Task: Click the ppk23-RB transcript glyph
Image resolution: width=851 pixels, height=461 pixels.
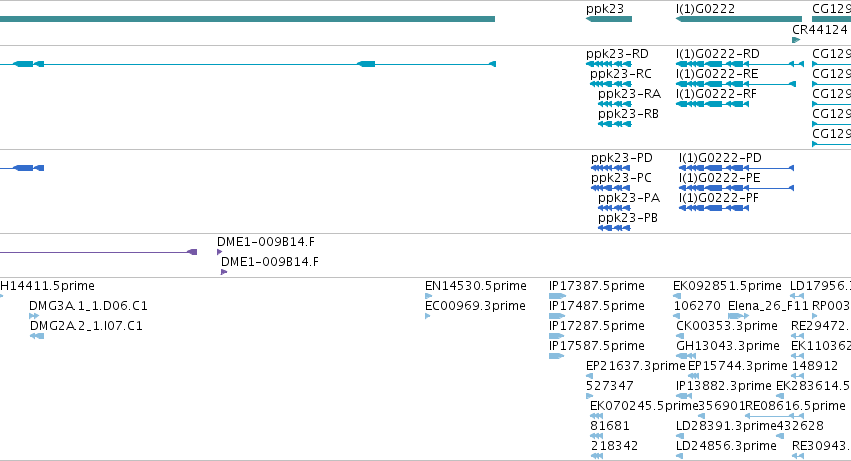Action: (615, 124)
